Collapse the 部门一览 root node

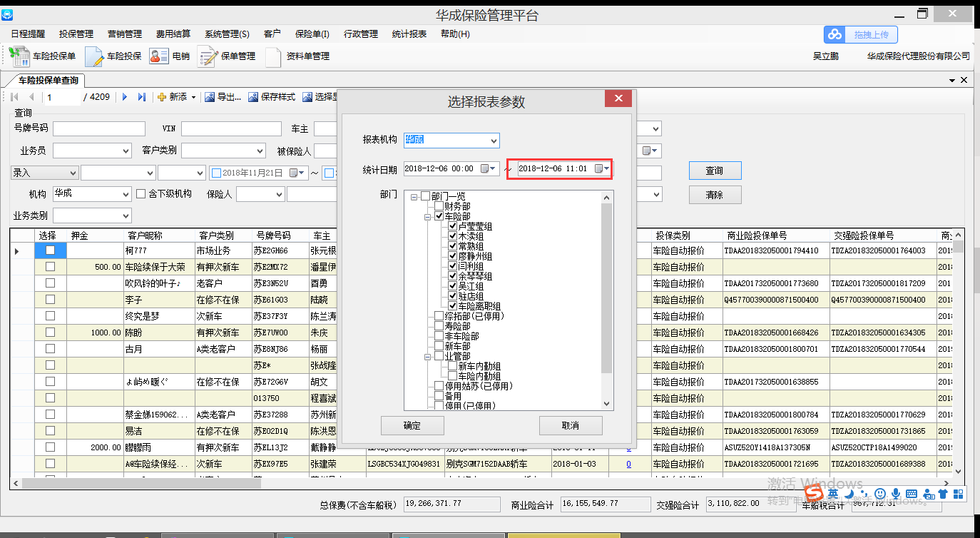(414, 196)
